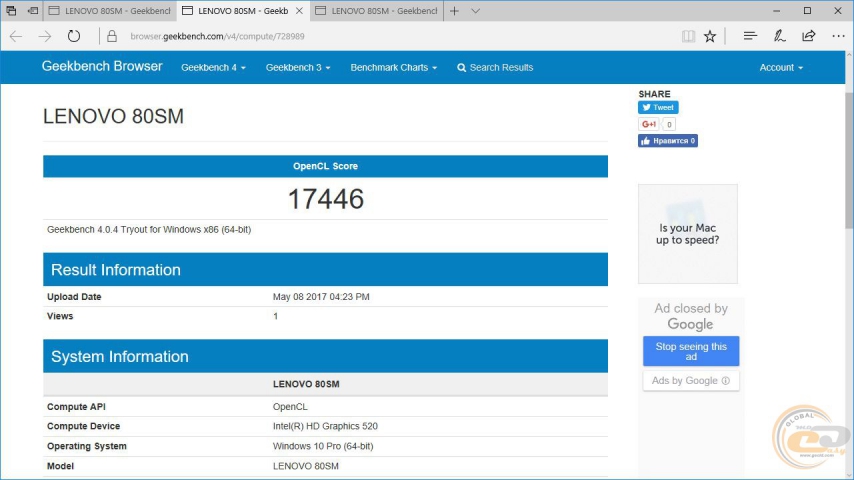
Task: Expand the Geekbench 3 menu
Action: coord(298,68)
